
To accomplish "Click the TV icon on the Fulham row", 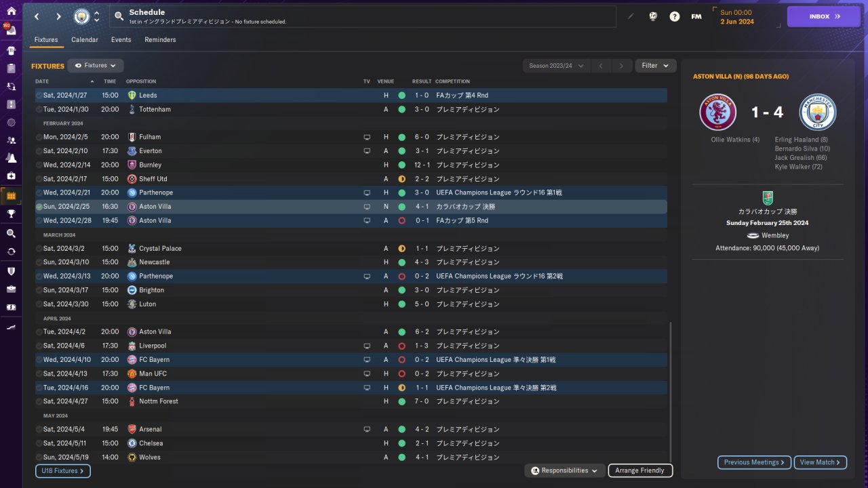I will 367,137.
